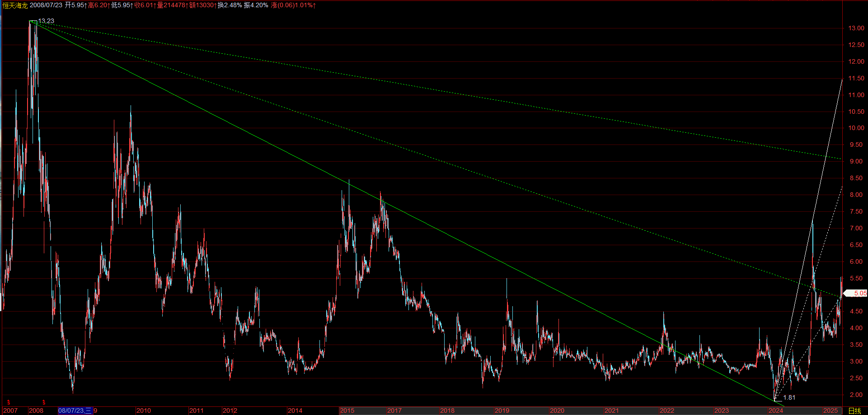Click the 2014 year label on timeline
This screenshot has width=868, height=415.
[295, 410]
